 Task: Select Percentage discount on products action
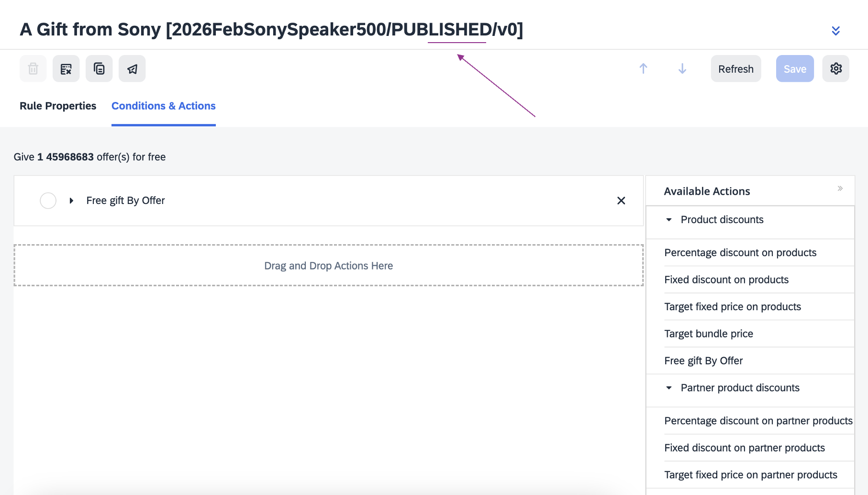[740, 253]
